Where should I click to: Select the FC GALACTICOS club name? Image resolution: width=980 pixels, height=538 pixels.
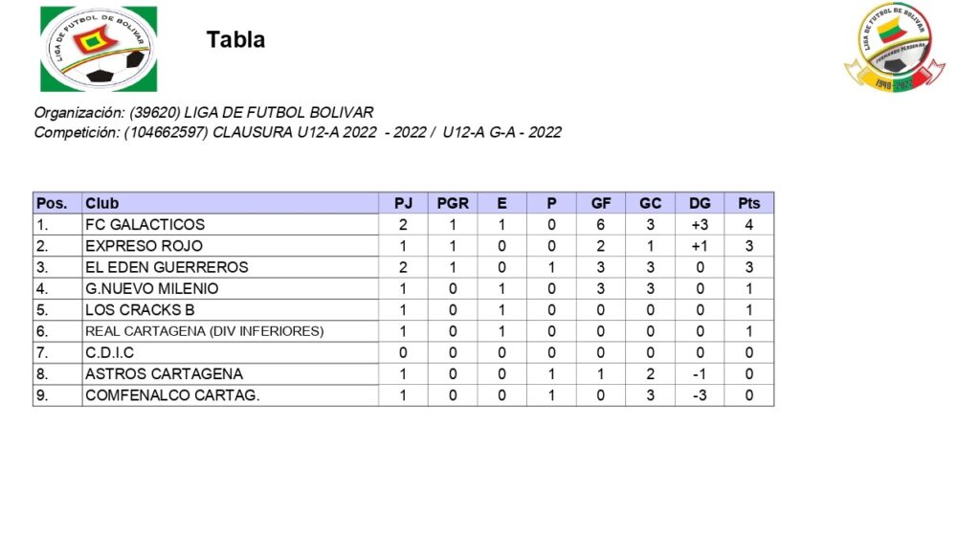tap(145, 224)
